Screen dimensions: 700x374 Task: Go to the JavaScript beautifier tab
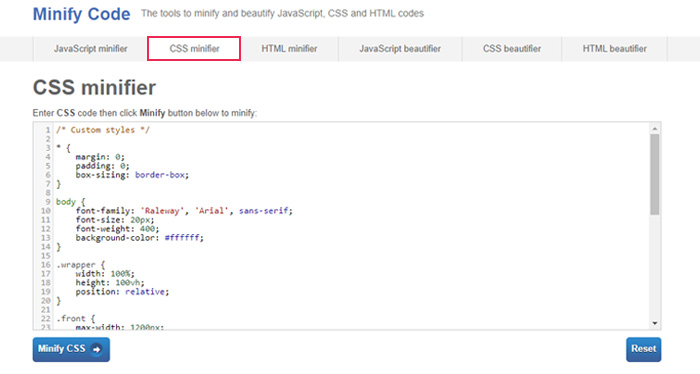click(400, 49)
